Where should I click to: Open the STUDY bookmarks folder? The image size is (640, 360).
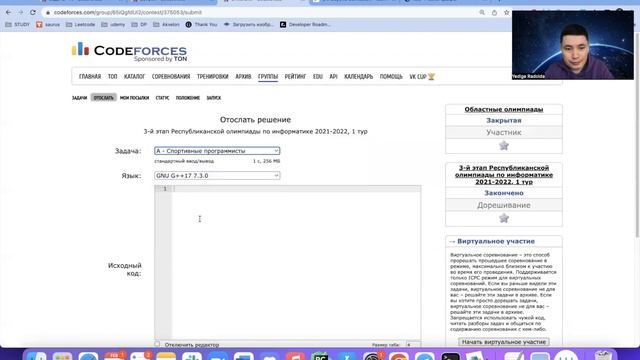[17, 24]
